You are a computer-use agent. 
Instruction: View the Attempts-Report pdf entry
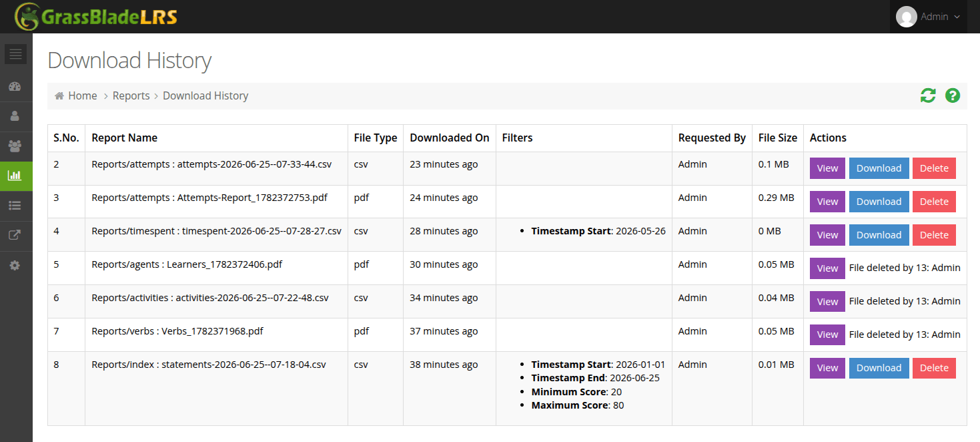[827, 202]
